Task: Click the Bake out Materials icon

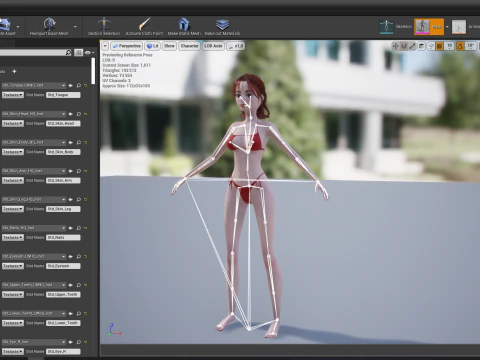Action: [222, 24]
